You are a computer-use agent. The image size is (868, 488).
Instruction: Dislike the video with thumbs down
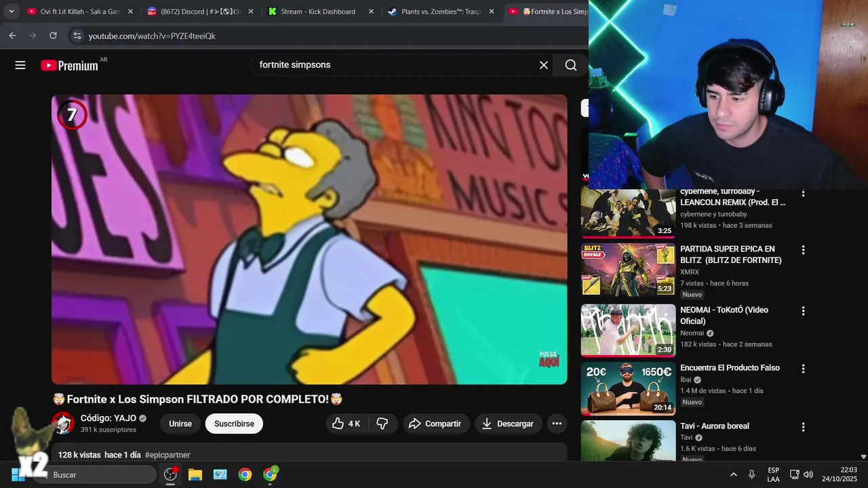pos(382,424)
